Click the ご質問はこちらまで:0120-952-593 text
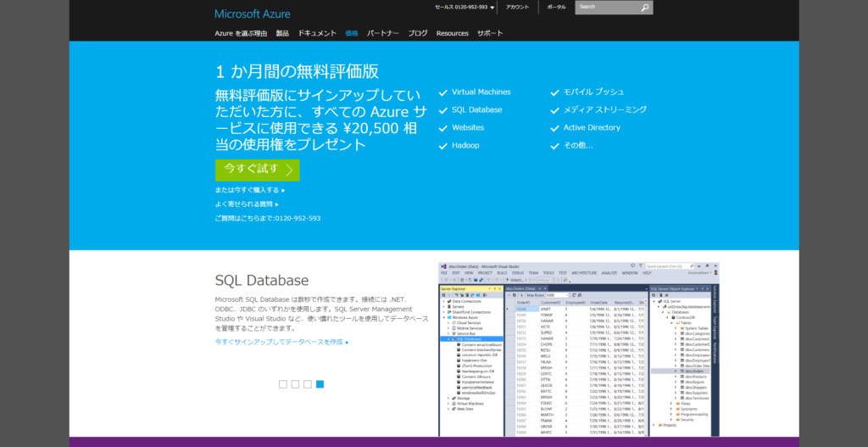 (267, 218)
